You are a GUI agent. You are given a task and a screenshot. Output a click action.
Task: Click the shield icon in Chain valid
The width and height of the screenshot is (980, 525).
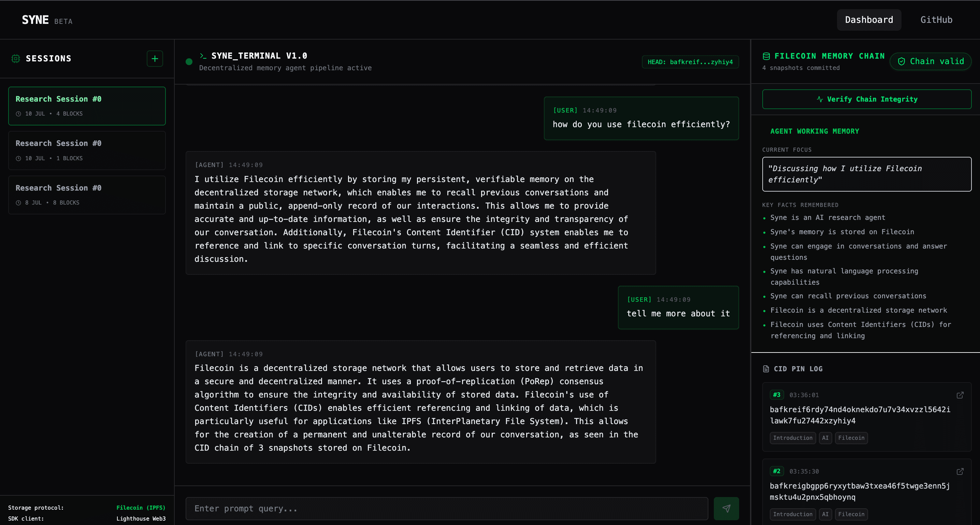[901, 61]
